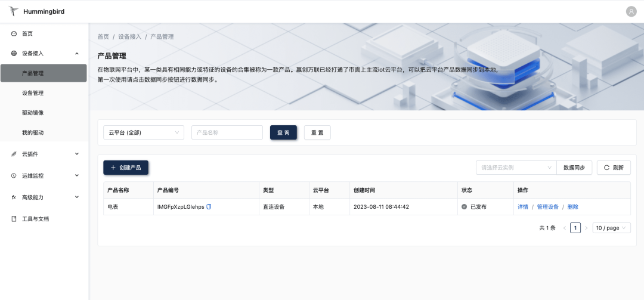This screenshot has height=300, width=644.
Task: Collapse the 设备接入 sidebar section
Action: (76, 53)
